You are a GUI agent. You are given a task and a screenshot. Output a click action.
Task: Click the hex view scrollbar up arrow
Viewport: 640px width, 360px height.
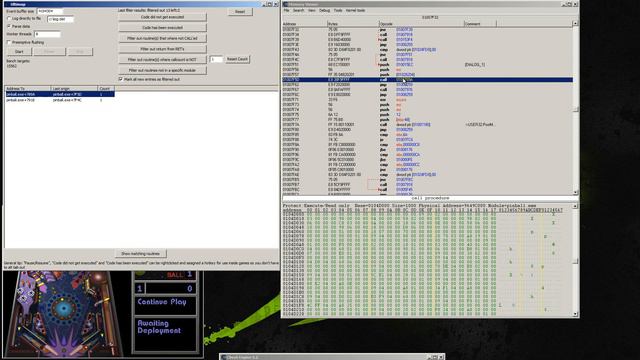(575, 206)
